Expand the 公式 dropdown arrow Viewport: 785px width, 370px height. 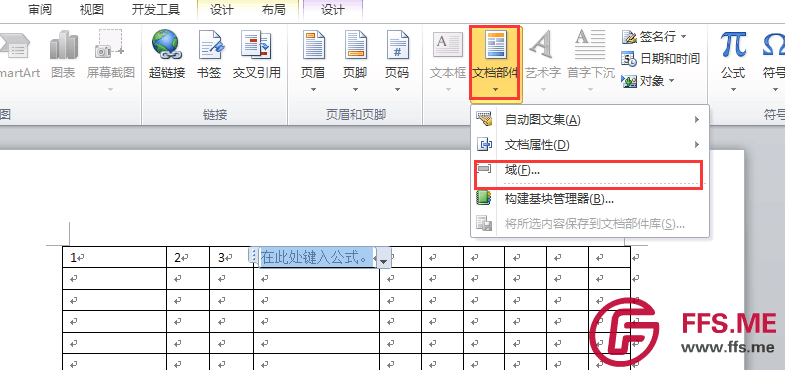point(733,90)
